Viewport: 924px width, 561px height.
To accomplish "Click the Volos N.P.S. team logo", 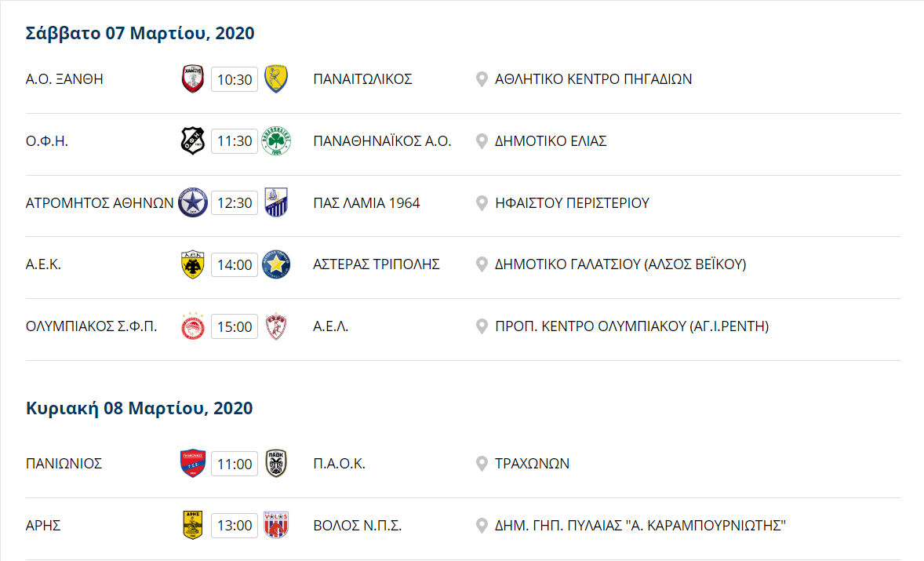I will (276, 525).
